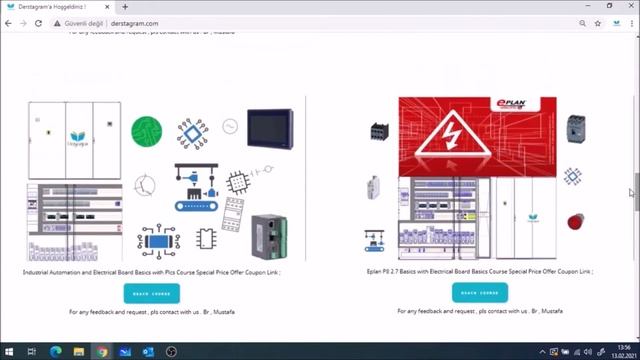Click the not-secure warning icon
This screenshot has width=640, height=360.
[57, 24]
